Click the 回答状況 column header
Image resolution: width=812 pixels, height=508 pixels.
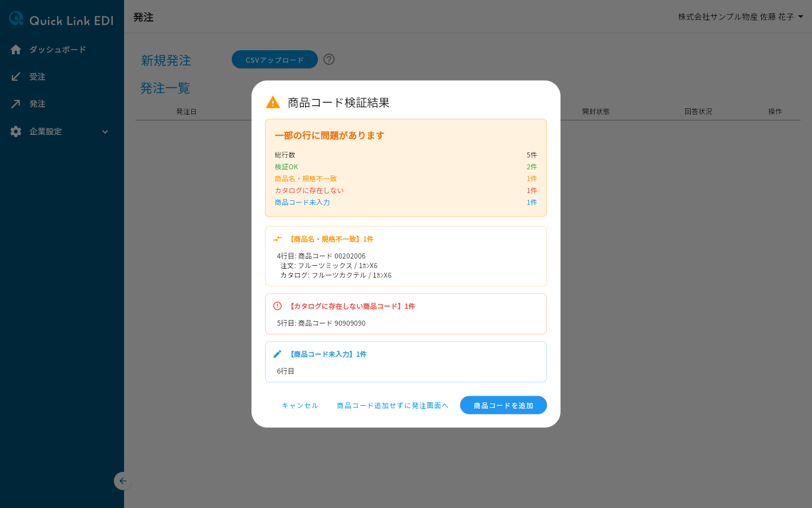coord(698,112)
